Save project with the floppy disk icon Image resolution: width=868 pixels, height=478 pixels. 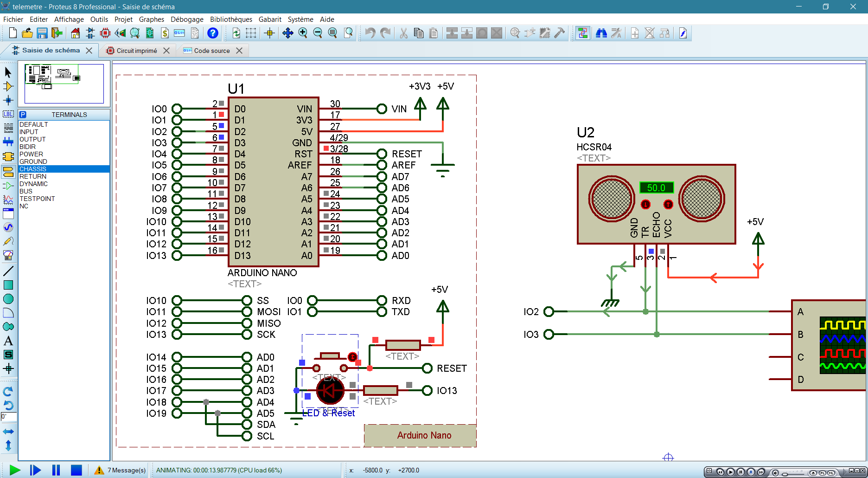[42, 33]
